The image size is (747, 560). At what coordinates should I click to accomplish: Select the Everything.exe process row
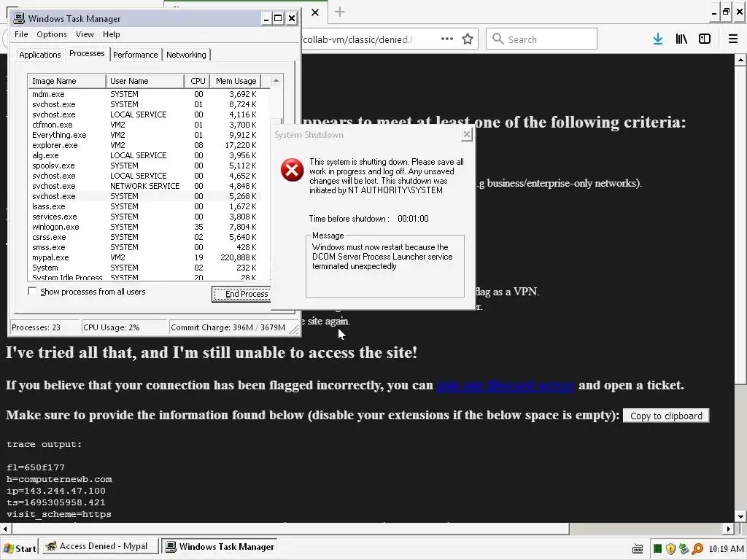(144, 135)
